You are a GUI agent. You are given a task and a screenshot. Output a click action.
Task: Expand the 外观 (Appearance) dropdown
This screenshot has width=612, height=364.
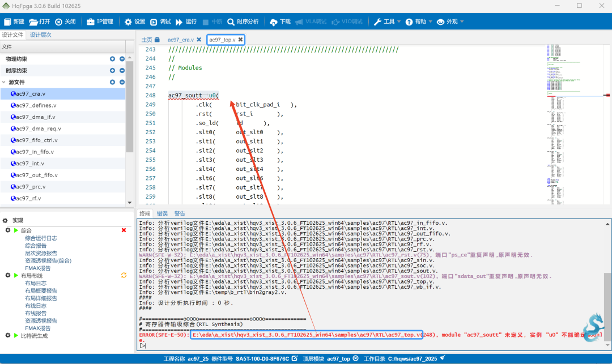(450, 22)
